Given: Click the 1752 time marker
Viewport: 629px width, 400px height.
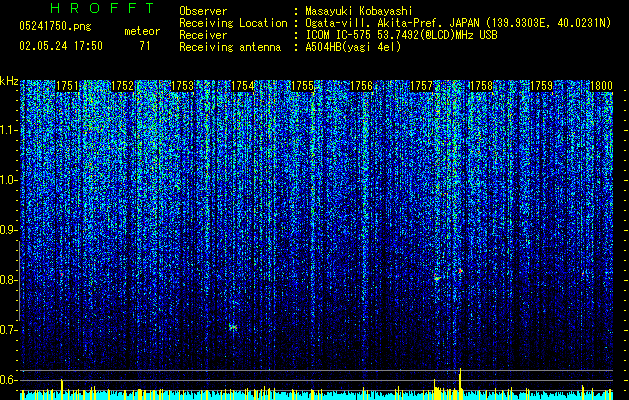Looking at the screenshot, I should pos(122,86).
